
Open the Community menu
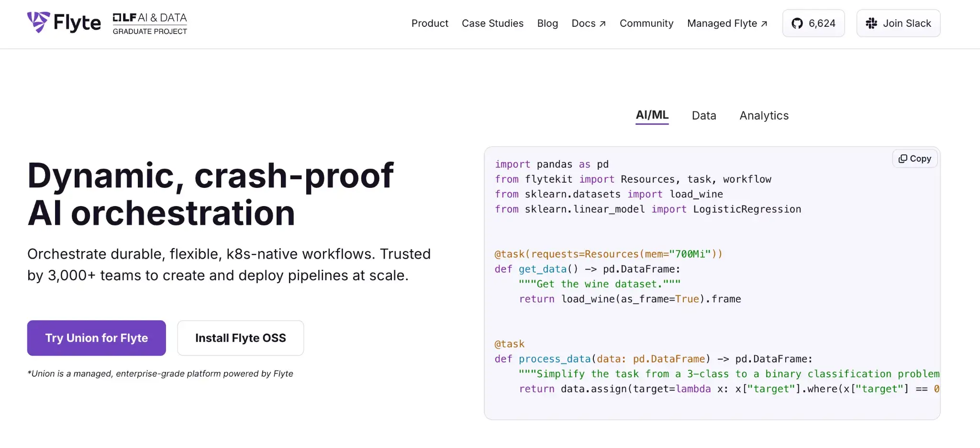pyautogui.click(x=646, y=23)
